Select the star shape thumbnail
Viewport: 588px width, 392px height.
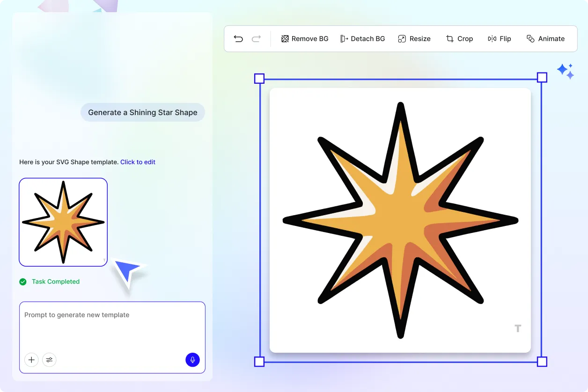click(x=63, y=222)
